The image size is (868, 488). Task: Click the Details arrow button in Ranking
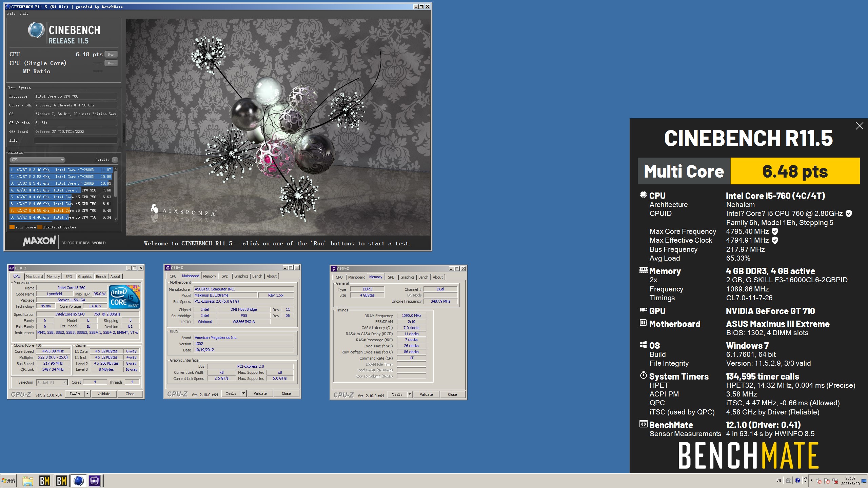[x=115, y=160]
